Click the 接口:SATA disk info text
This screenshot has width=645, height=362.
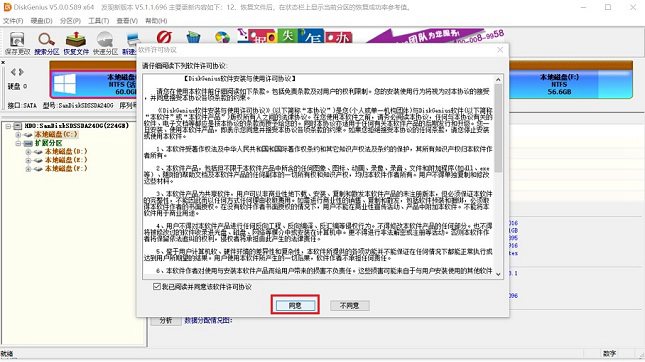22,106
